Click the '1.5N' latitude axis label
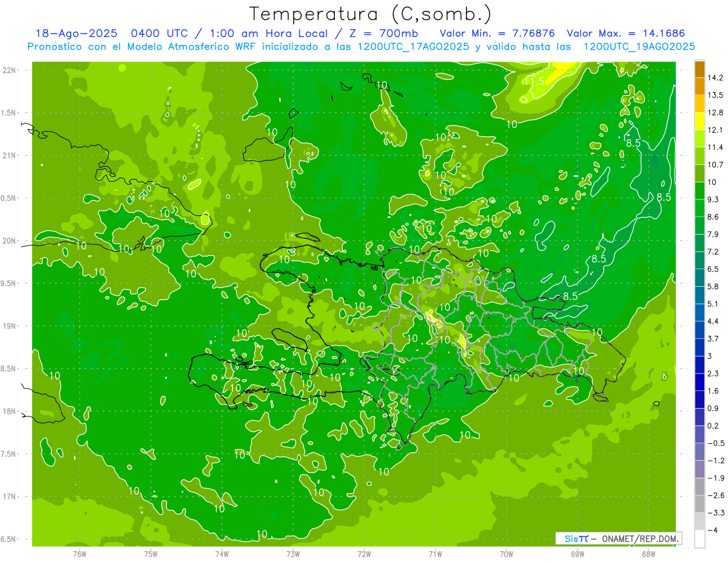 click(x=10, y=113)
